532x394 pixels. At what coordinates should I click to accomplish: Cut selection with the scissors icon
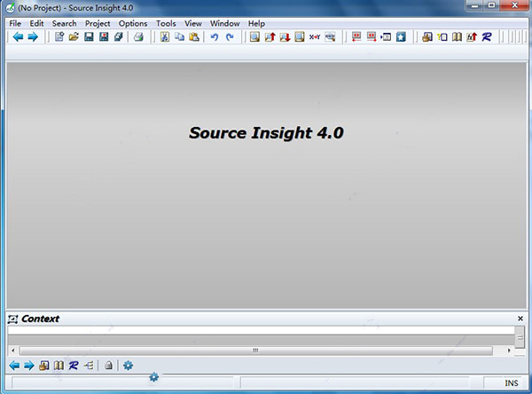165,36
